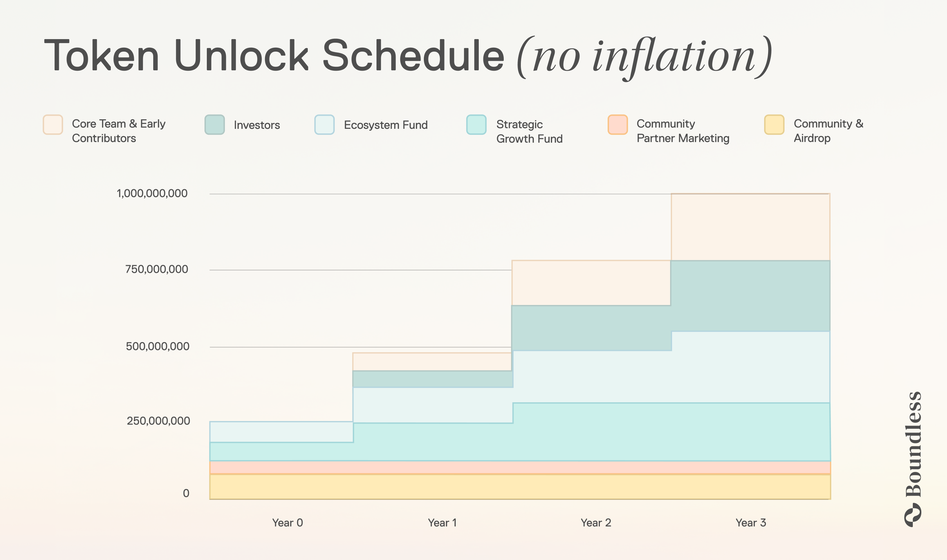The width and height of the screenshot is (947, 560).
Task: Select the Ecosystem Fund legend swatch
Action: (x=324, y=125)
